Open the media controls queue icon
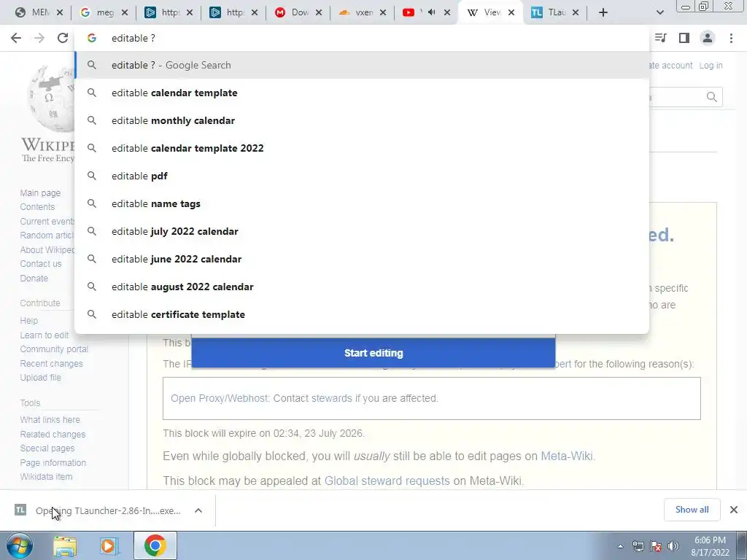The width and height of the screenshot is (747, 560). pyautogui.click(x=661, y=38)
